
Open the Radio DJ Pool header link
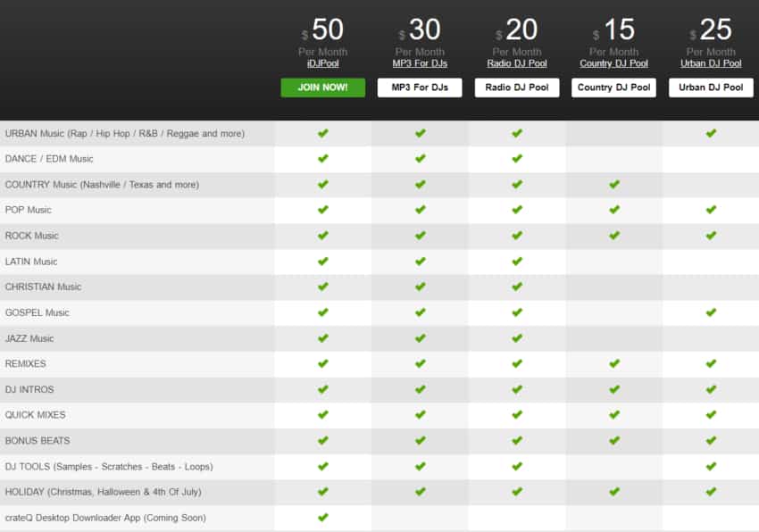(516, 63)
